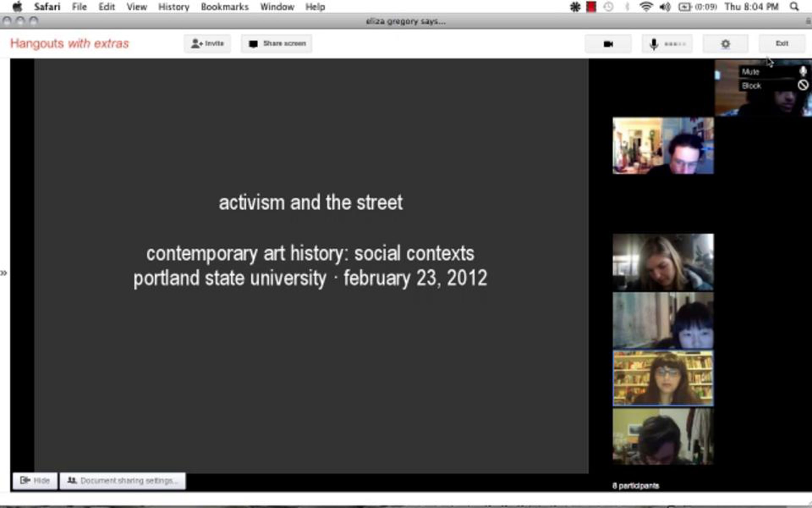This screenshot has height=508, width=812.
Task: Leave the hangout with Exit
Action: coord(782,43)
